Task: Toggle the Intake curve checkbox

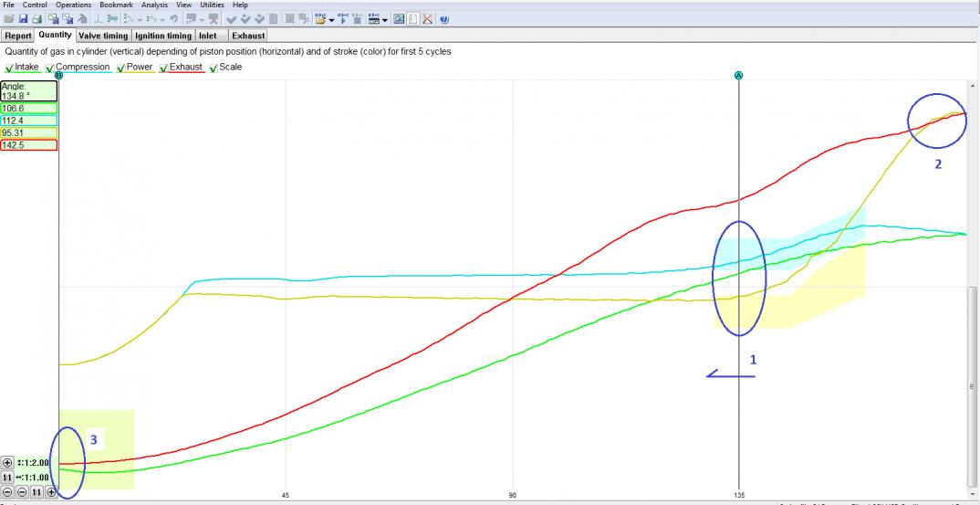Action: [x=9, y=68]
